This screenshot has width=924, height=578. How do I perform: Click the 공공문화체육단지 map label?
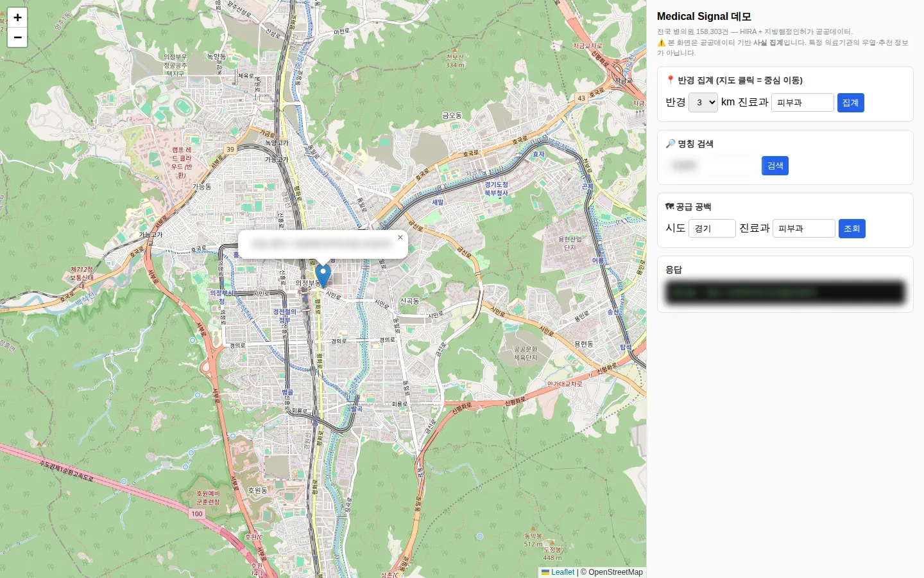pos(526,353)
